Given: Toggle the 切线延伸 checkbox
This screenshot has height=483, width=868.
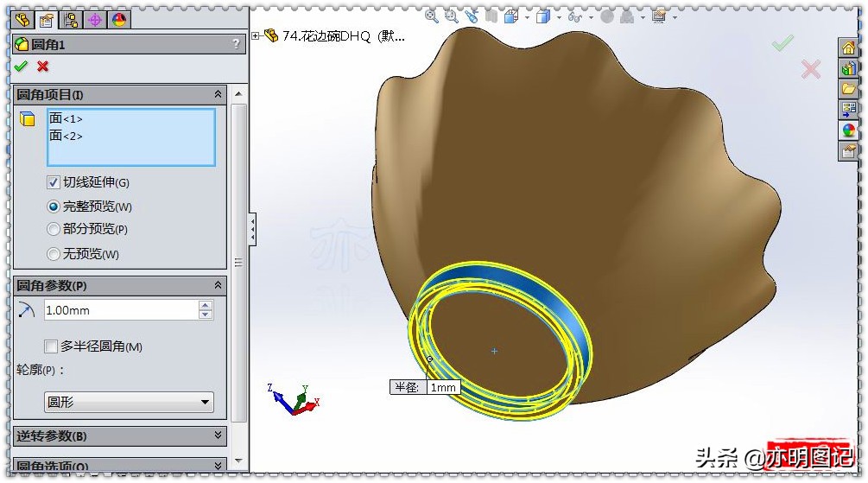Looking at the screenshot, I should 54,182.
